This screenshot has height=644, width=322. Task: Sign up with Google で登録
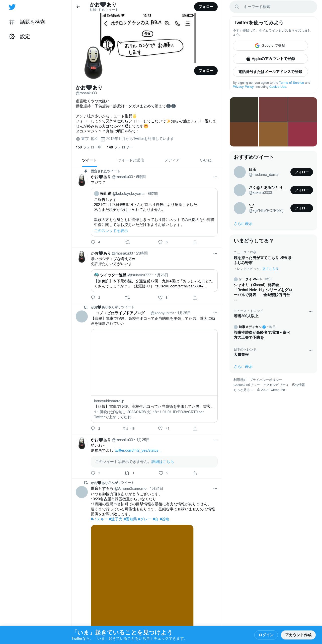click(270, 46)
